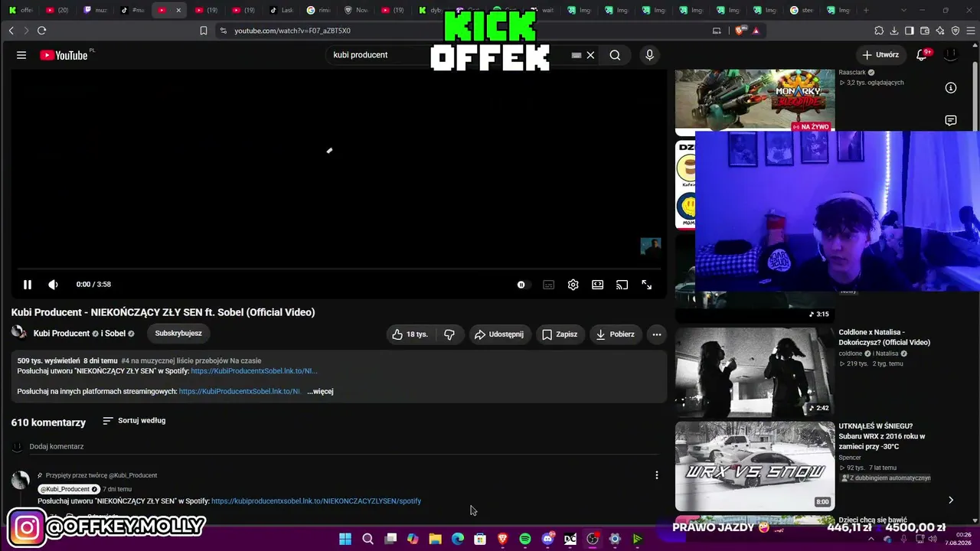This screenshot has width=980, height=551.
Task: Open Windows taskbar search
Action: click(367, 539)
